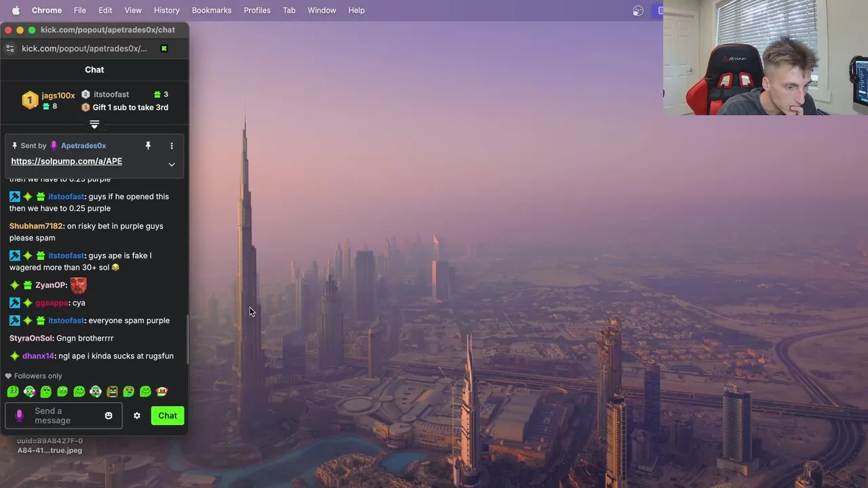Click the purple microphone icon in message box
868x488 pixels.
[19, 415]
